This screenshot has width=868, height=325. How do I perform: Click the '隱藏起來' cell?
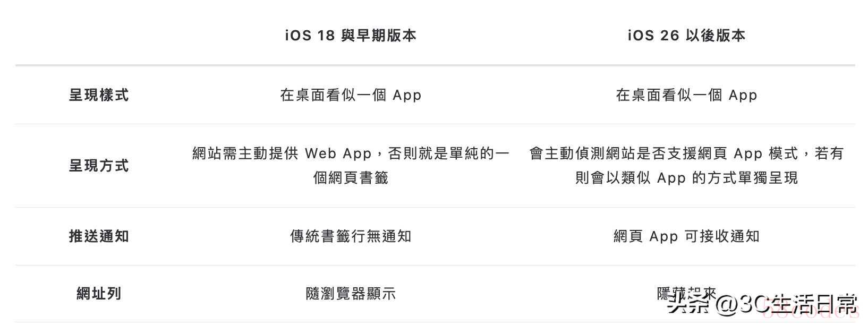pos(686,294)
